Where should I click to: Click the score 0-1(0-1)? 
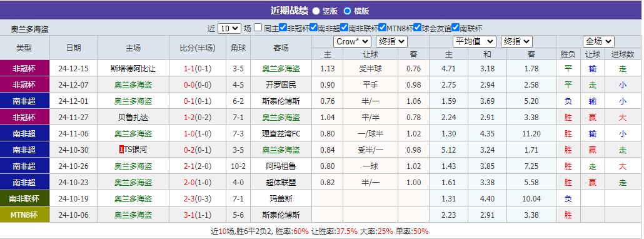point(198,101)
